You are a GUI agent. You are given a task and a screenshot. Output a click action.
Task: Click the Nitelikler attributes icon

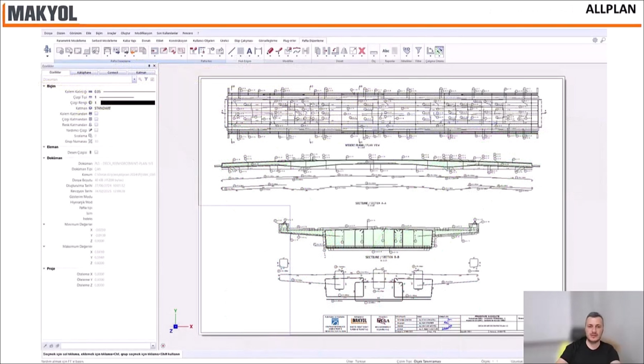pos(406,51)
